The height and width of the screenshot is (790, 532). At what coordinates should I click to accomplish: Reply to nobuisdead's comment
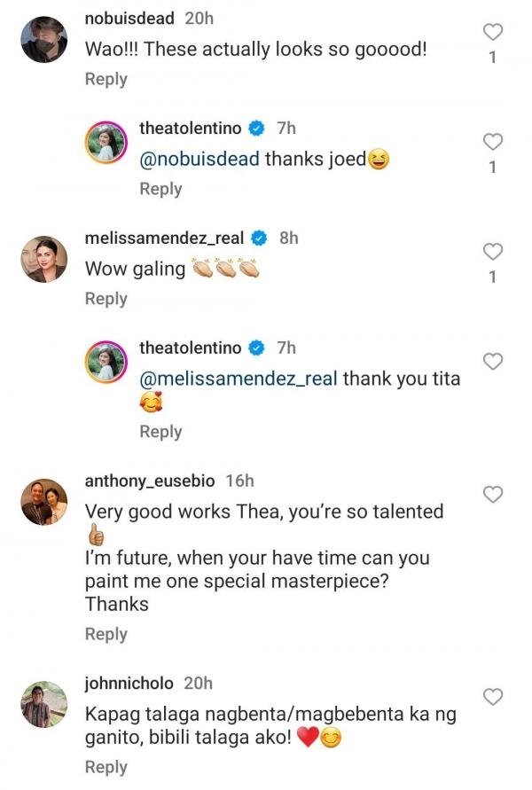106,79
